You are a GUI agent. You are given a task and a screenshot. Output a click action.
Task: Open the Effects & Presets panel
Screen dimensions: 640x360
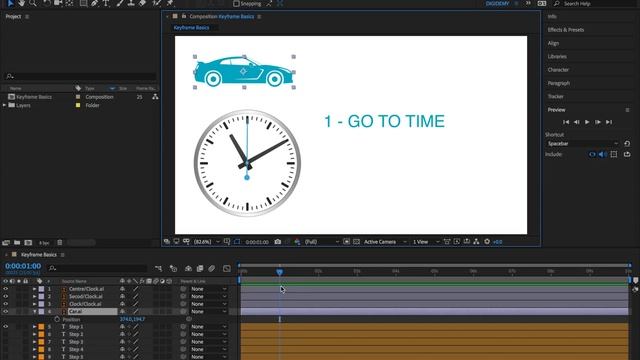(x=566, y=30)
